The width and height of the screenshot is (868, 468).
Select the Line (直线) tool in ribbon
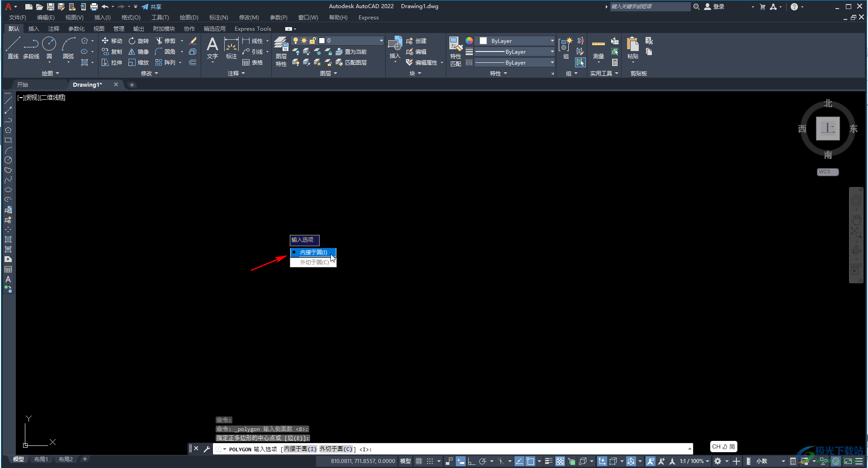pyautogui.click(x=13, y=48)
